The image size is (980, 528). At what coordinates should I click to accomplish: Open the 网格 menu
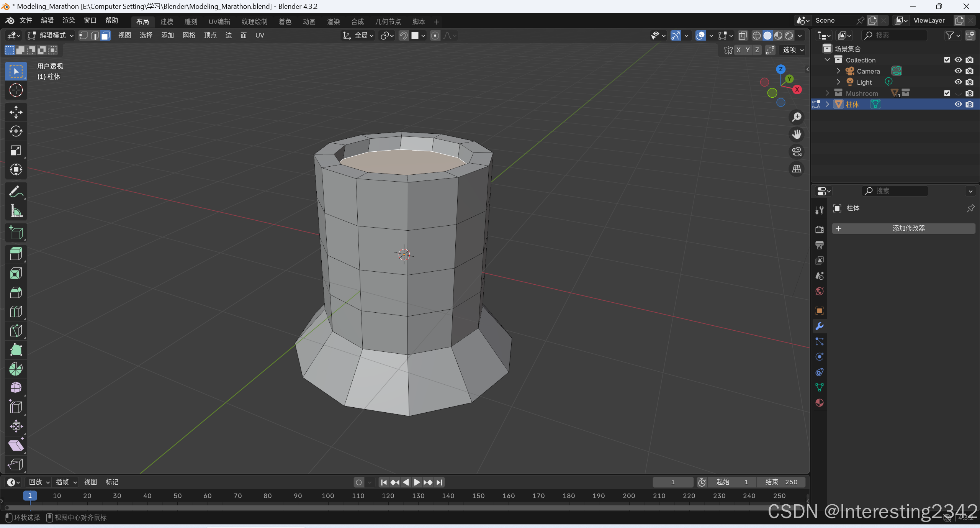[x=189, y=36]
